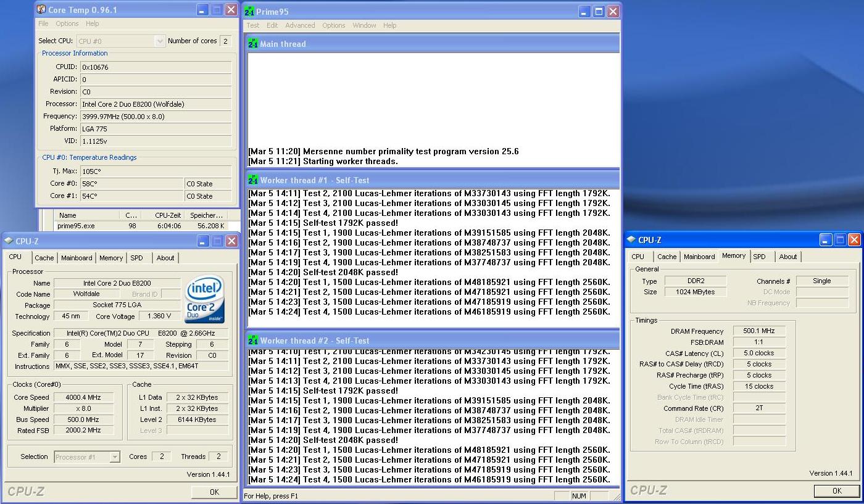Viewport: 864px width, 504px height.
Task: Select the prime95.exe process row
Action: tap(141, 226)
